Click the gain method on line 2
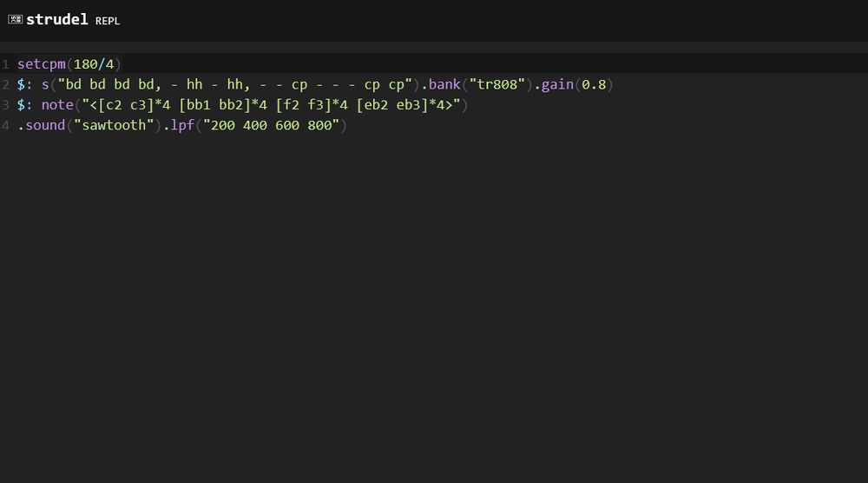 pyautogui.click(x=557, y=85)
